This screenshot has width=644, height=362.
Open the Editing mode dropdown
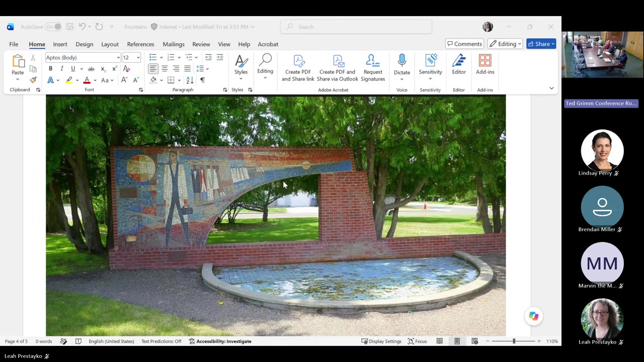pos(505,44)
